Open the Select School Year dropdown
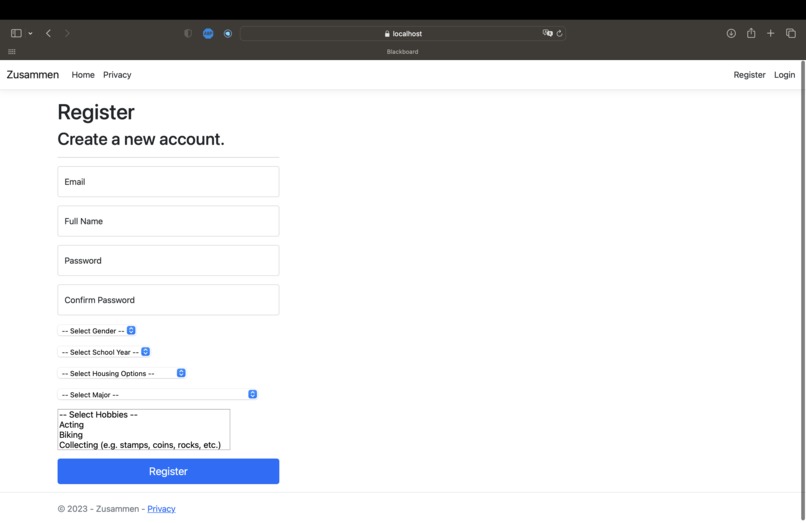 tap(104, 352)
